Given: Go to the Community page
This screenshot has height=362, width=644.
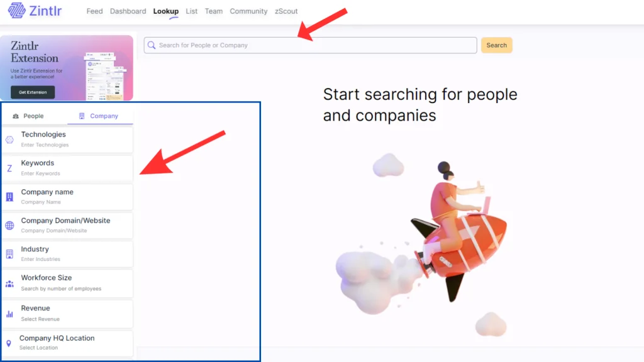Looking at the screenshot, I should pos(248,11).
